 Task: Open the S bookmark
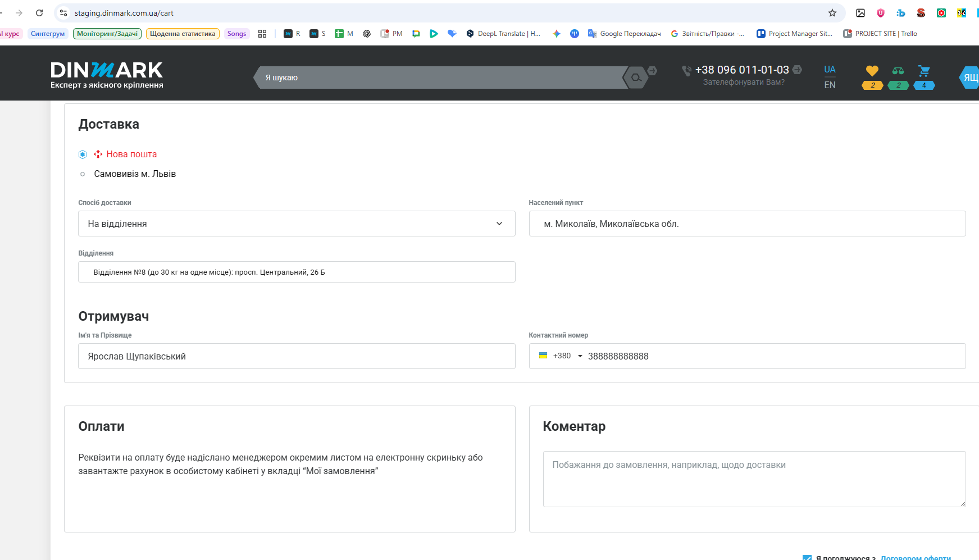pyautogui.click(x=318, y=34)
